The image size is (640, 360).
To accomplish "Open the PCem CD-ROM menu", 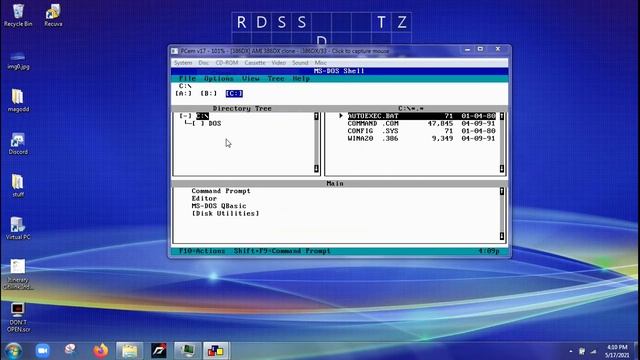I will 227,63.
